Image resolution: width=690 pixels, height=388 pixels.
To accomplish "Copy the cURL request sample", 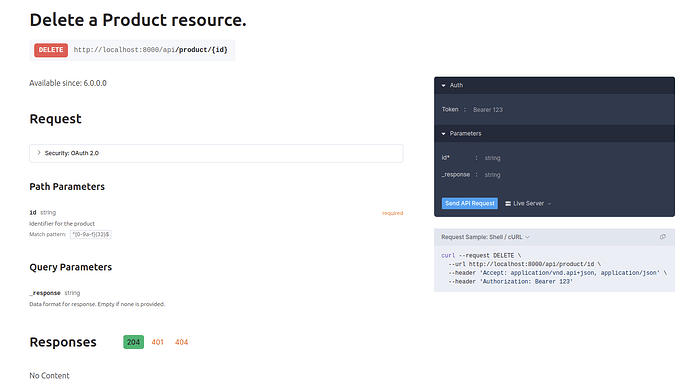I will point(662,237).
